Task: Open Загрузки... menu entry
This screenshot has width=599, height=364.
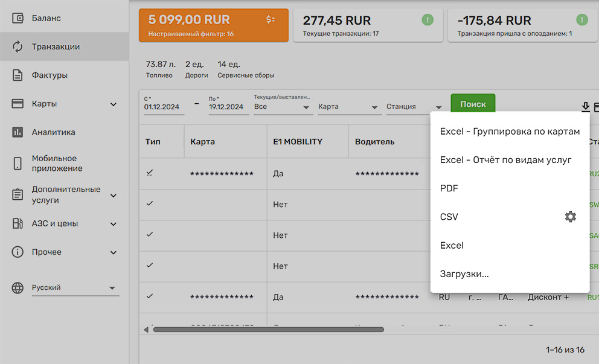Action: [x=510, y=274]
